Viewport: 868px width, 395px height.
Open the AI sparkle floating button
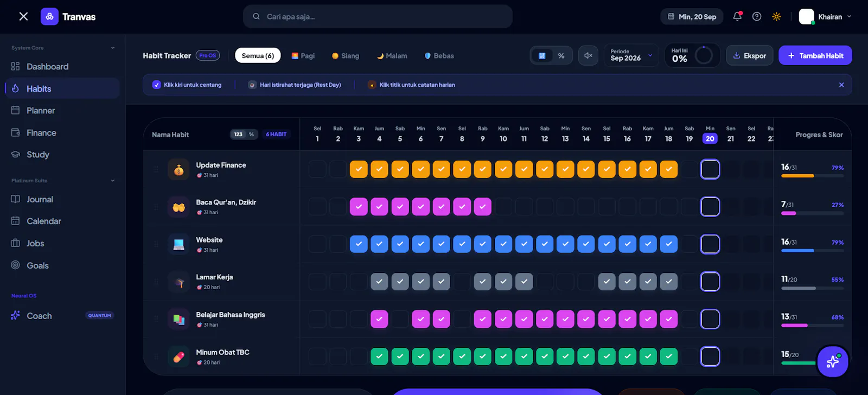point(833,361)
